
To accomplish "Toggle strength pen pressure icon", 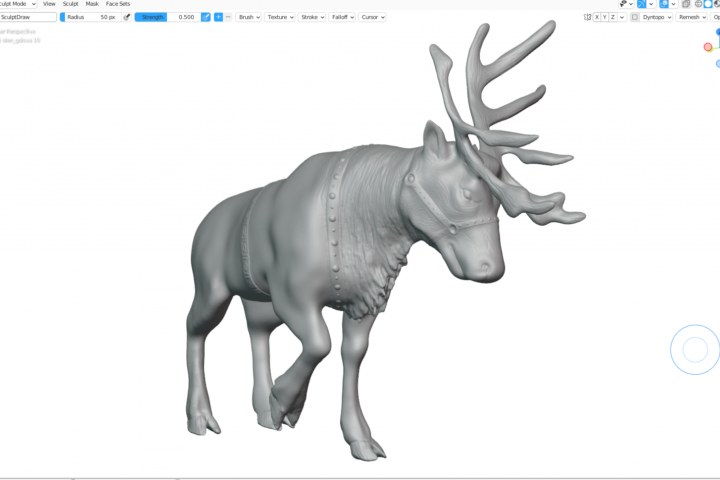I will [206, 17].
